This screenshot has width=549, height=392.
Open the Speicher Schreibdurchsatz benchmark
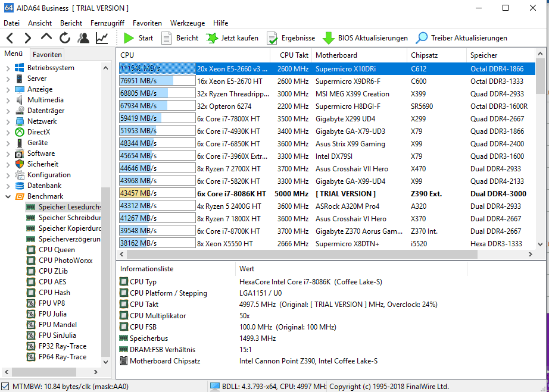coord(70,218)
